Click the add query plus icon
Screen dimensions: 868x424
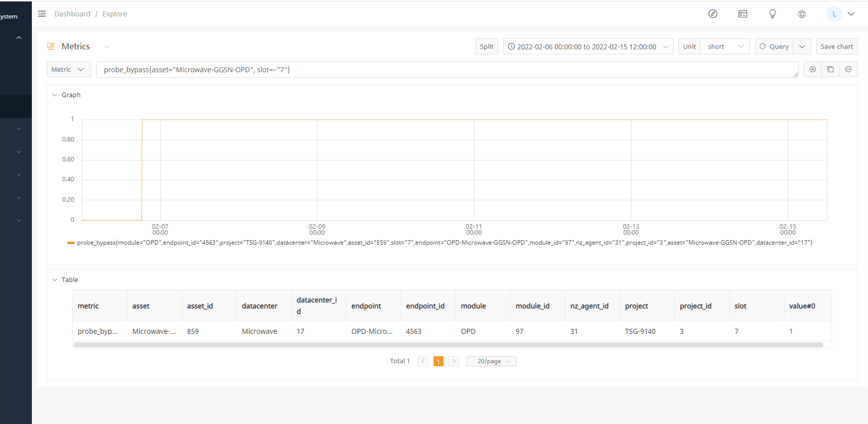(813, 69)
